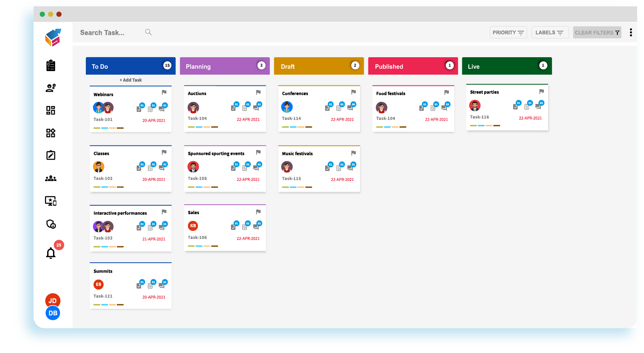Click the flag icon on Webinars card
Screen dimensions: 644x353
coord(164,92)
